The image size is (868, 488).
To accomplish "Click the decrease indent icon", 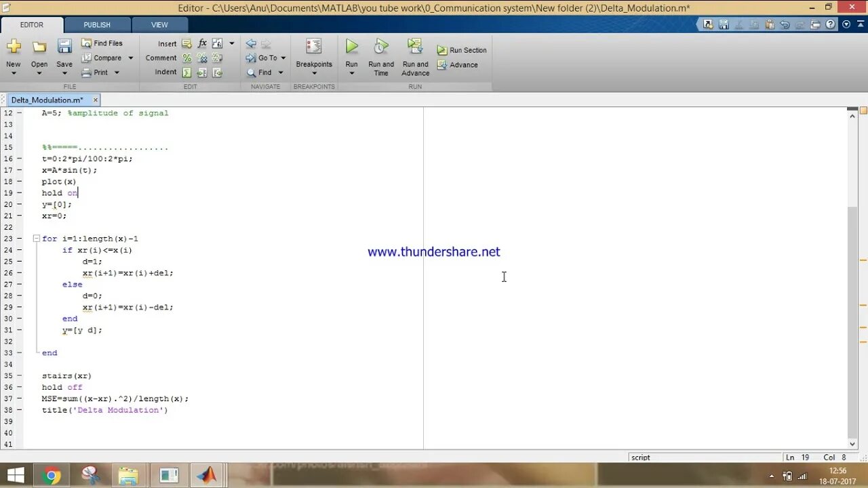I will tap(217, 73).
